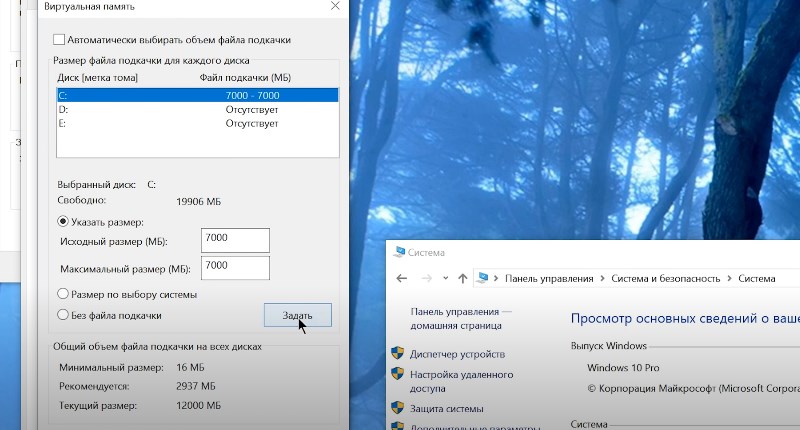Screen dimensions: 800x430
Task: Open the recent locations dropdown arrow
Action: pyautogui.click(x=444, y=278)
